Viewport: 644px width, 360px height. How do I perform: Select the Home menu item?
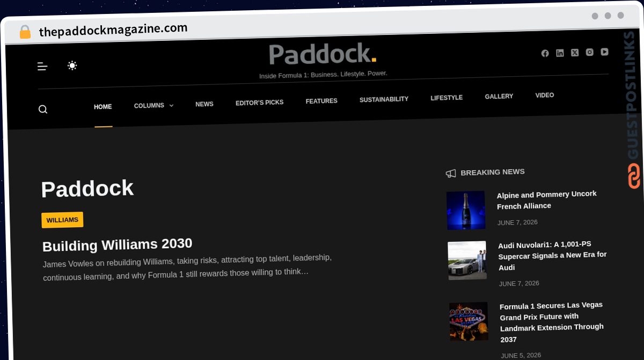point(103,107)
